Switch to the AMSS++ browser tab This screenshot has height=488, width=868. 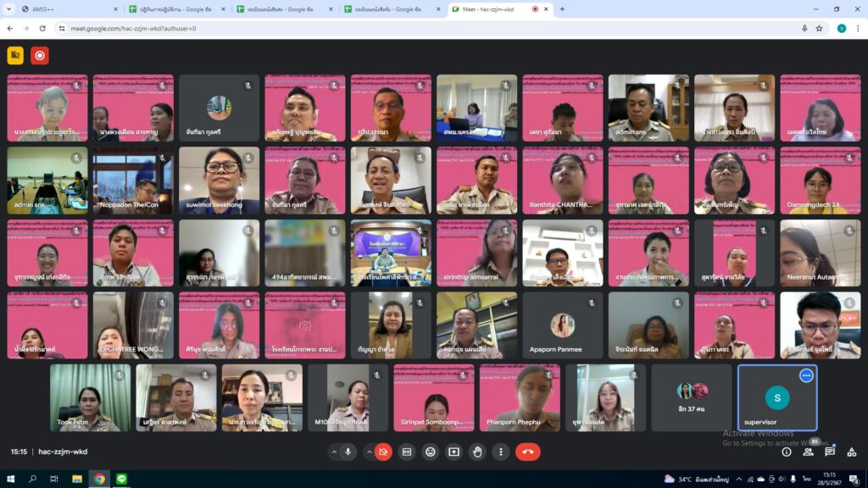pos(64,9)
